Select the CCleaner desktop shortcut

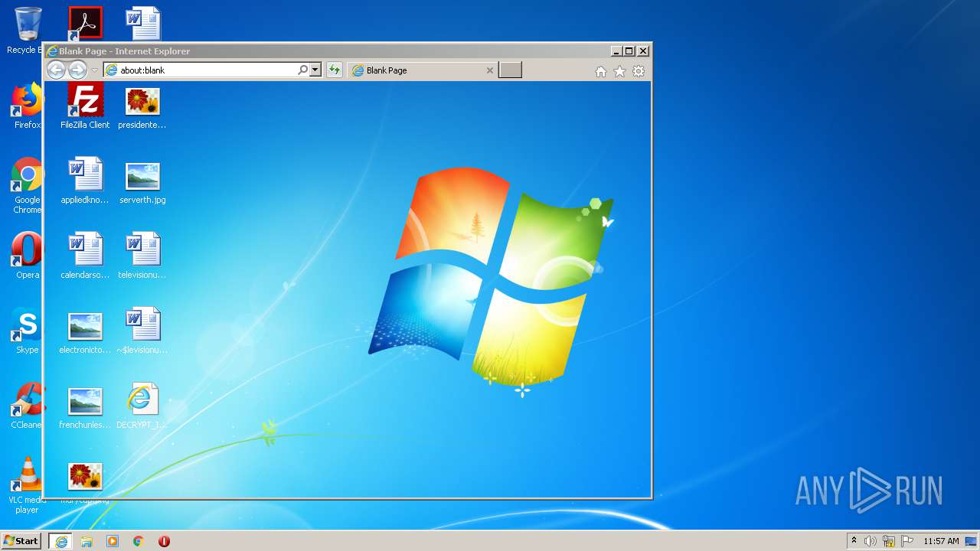click(x=27, y=406)
